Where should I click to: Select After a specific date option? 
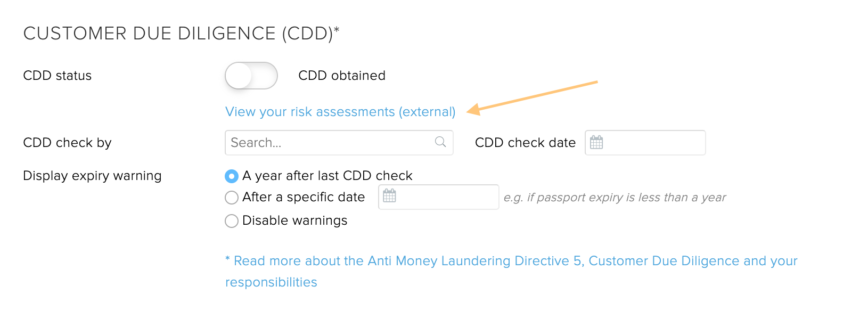[232, 198]
